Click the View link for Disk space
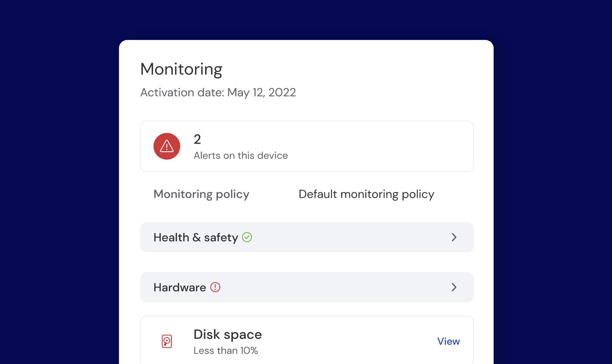This screenshot has width=612, height=364. click(x=448, y=341)
